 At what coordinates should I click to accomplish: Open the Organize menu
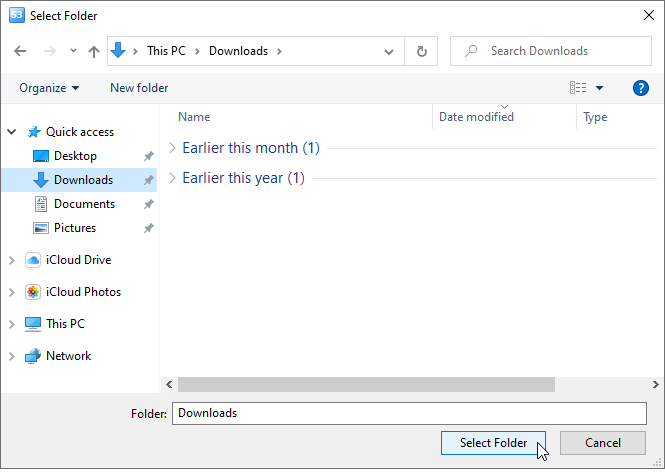(x=49, y=88)
